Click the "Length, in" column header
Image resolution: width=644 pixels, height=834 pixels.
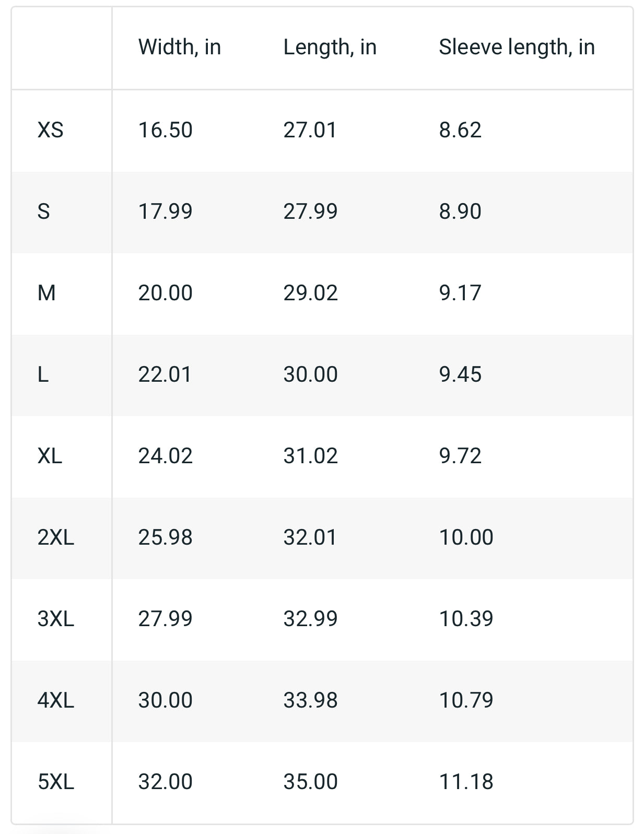point(330,47)
